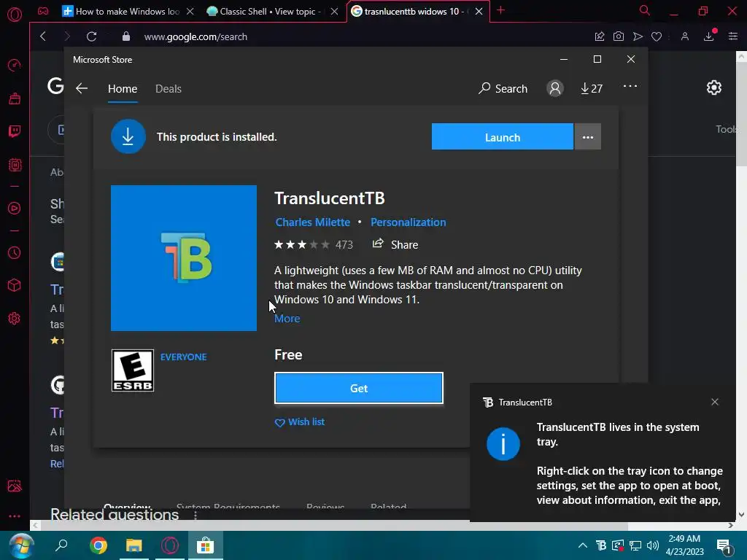
Task: Click Opera's reload page button
Action: click(x=91, y=36)
